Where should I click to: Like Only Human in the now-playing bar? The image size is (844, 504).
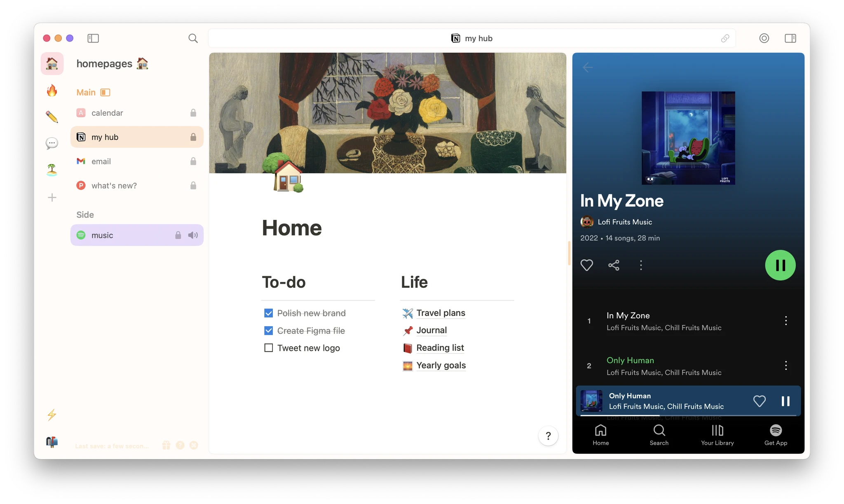[760, 401]
